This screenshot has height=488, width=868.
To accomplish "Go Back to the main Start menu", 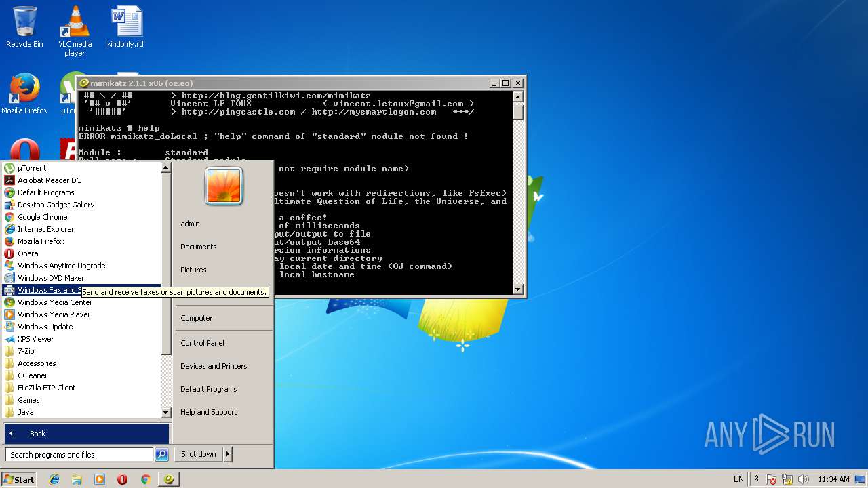I will (x=86, y=434).
